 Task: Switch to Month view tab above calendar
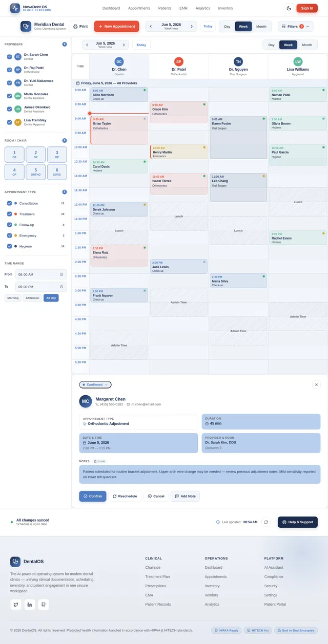point(307,45)
